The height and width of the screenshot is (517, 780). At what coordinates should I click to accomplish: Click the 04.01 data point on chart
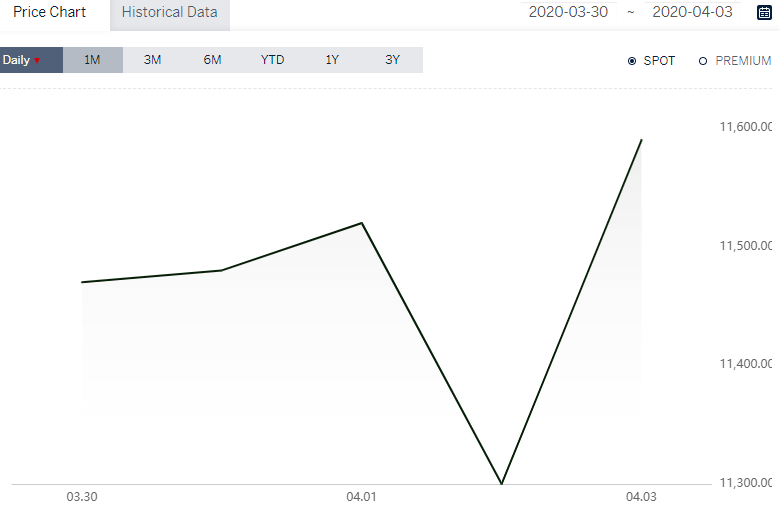362,223
